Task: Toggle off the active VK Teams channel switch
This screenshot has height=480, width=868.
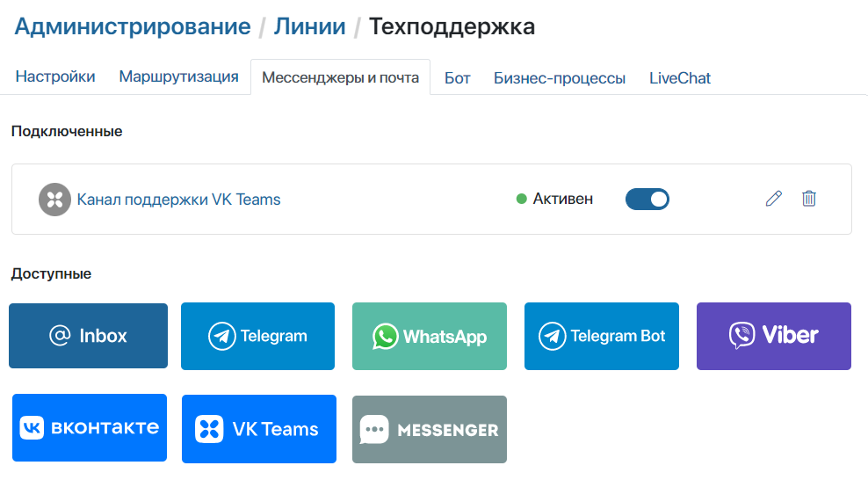Action: (x=647, y=200)
